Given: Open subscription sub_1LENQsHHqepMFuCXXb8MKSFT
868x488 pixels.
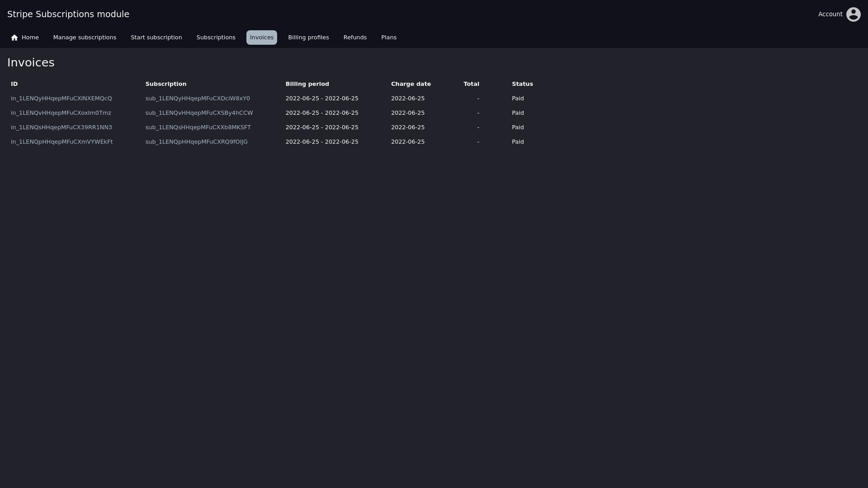Looking at the screenshot, I should point(198,127).
